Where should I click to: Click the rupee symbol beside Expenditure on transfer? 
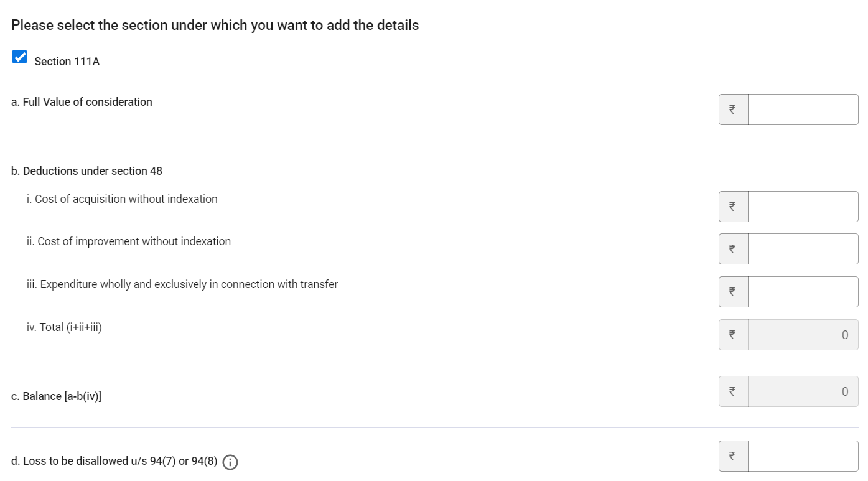coord(733,291)
